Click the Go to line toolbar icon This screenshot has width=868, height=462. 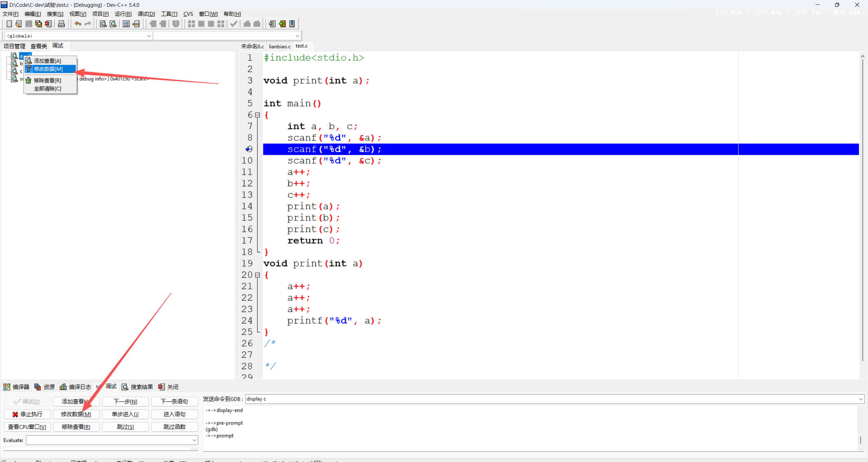(x=136, y=24)
